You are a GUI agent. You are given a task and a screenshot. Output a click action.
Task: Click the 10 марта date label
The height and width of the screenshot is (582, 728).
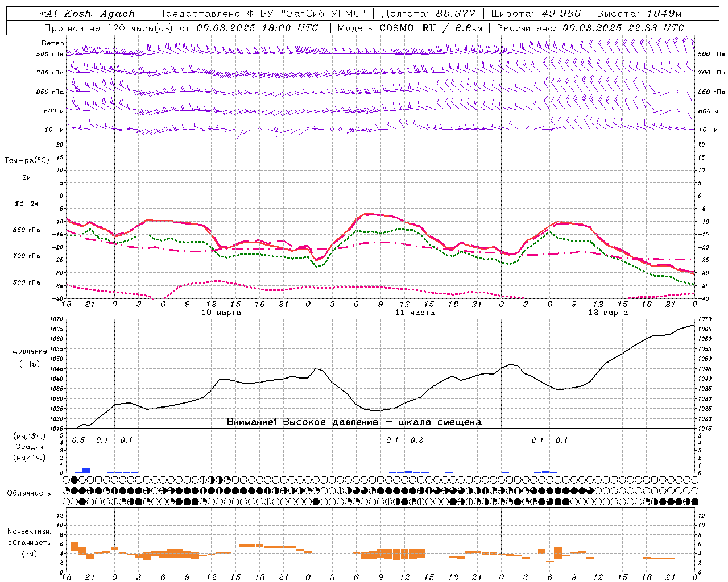click(221, 313)
